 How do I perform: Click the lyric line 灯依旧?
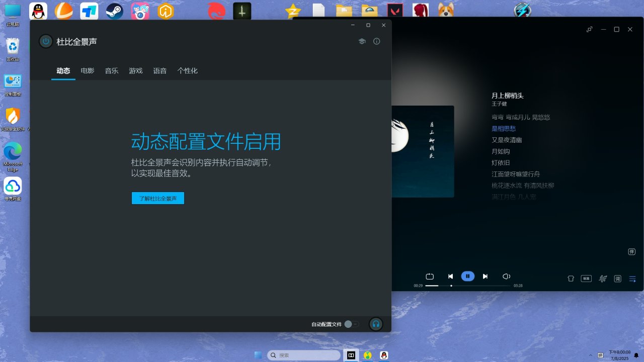[501, 163]
